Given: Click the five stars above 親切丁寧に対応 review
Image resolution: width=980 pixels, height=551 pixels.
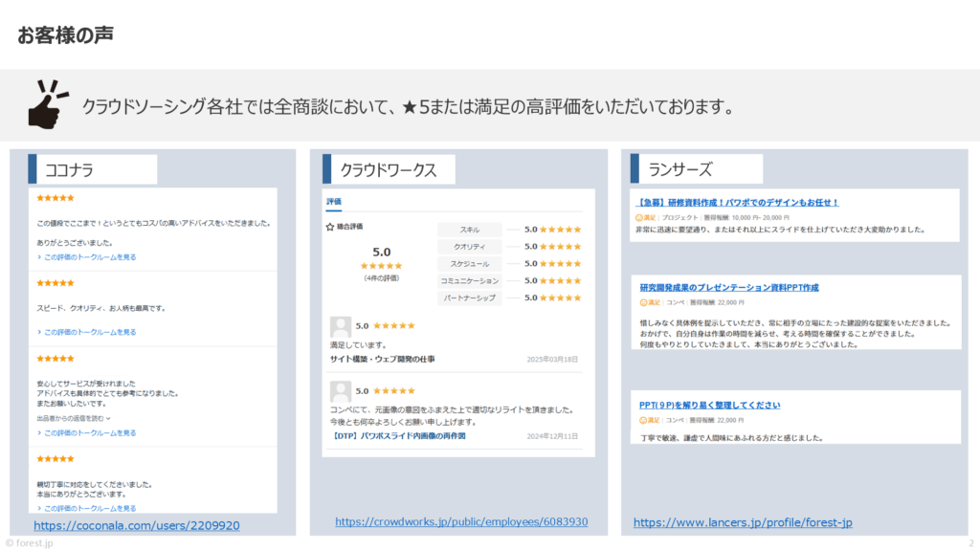Looking at the screenshot, I should [55, 459].
